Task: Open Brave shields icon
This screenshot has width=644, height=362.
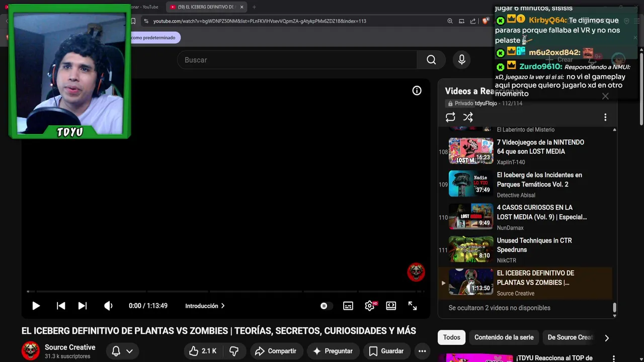Action: (486, 21)
